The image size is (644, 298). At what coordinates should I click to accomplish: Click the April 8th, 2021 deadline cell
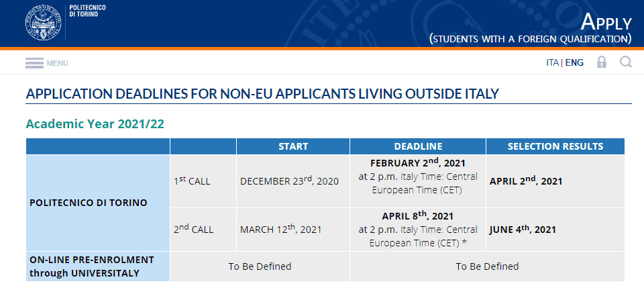(x=418, y=230)
